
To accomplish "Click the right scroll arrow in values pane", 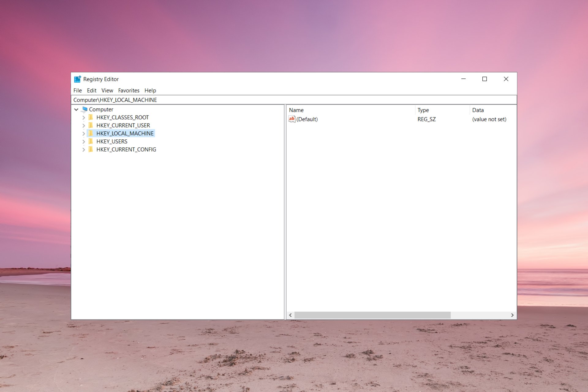I will click(512, 315).
